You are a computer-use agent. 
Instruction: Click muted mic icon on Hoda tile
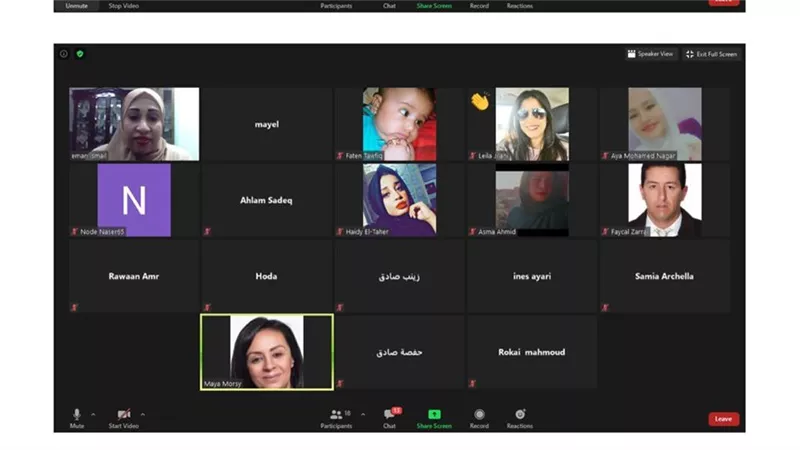point(207,307)
